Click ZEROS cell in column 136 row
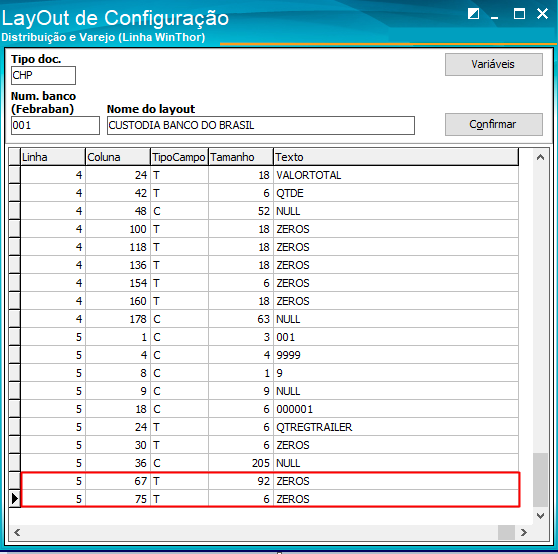The image size is (558, 554). tap(396, 265)
